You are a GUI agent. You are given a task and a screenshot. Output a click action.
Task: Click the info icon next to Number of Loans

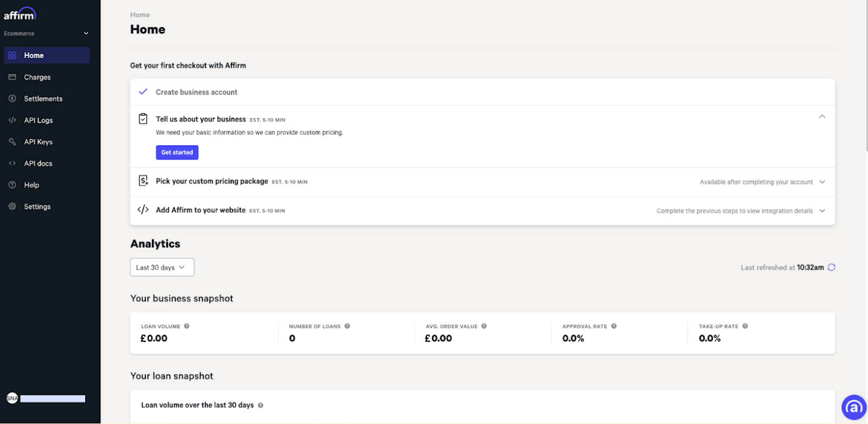(x=347, y=326)
